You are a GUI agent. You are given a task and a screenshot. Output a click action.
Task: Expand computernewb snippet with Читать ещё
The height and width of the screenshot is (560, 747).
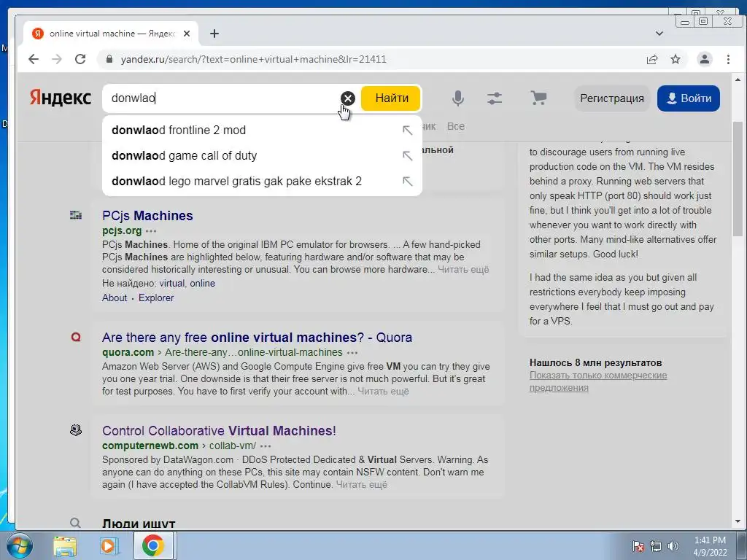point(362,485)
